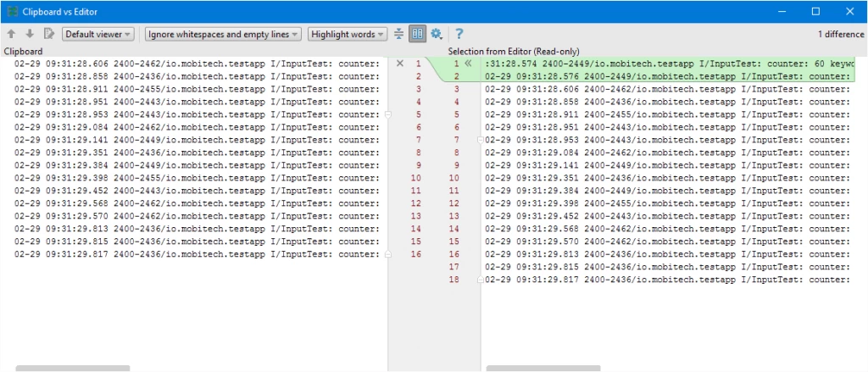Click the jump to source pencil icon
The image size is (868, 372).
pyautogui.click(x=49, y=34)
